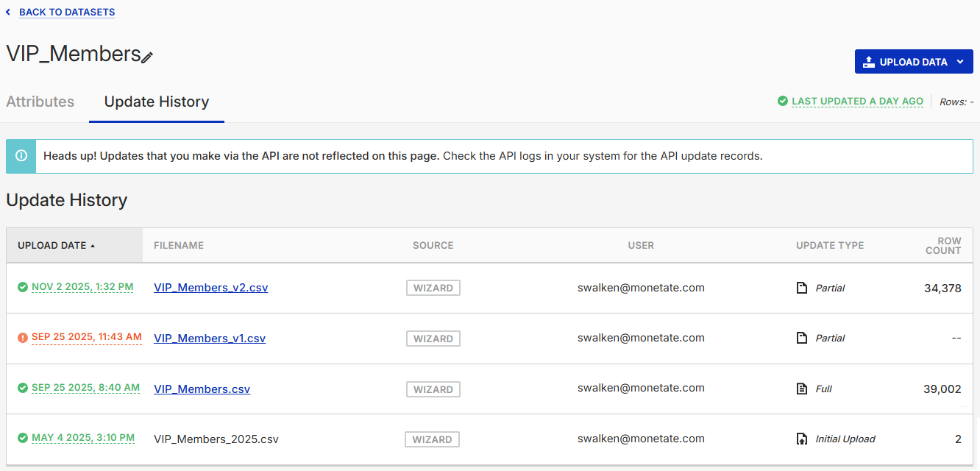Viewport: 980px width, 471px height.
Task: Click the Full update type icon for VIP_Members.csv
Action: (x=802, y=389)
